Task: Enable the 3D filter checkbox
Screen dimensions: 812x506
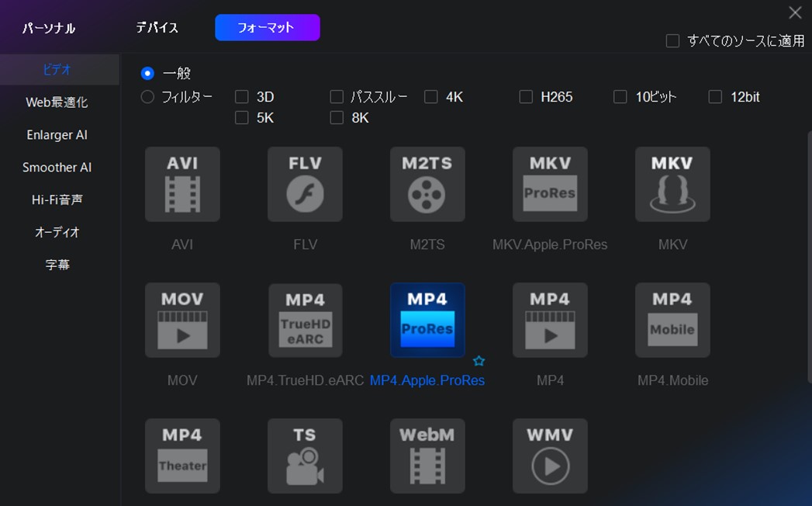Action: pos(242,97)
